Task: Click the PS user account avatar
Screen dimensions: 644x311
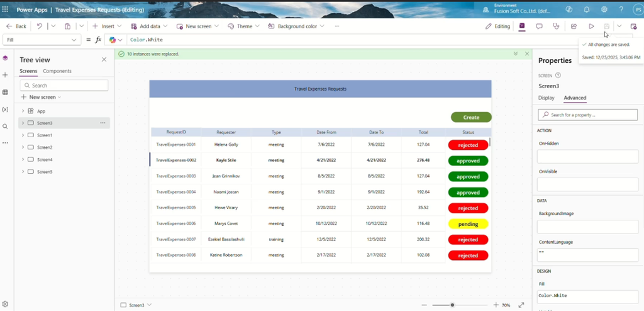Action: coord(637,9)
